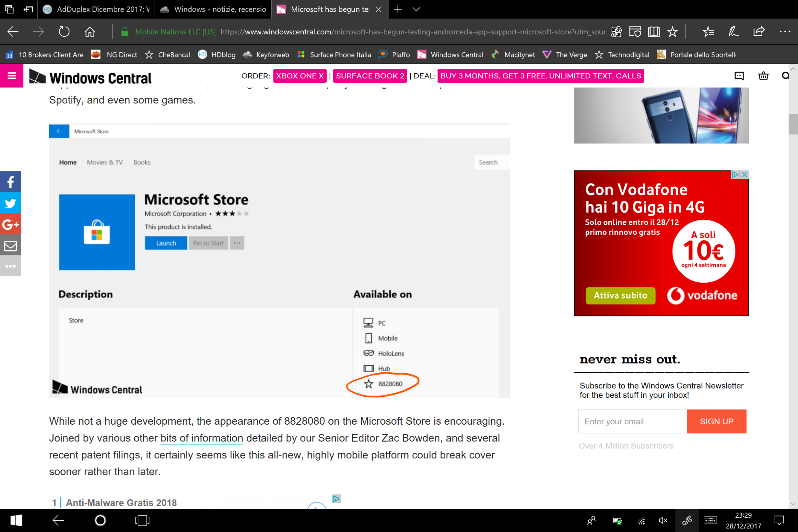Open Surface Phone Italia bookmark
Viewport: 798px width, 532px height.
click(334, 54)
